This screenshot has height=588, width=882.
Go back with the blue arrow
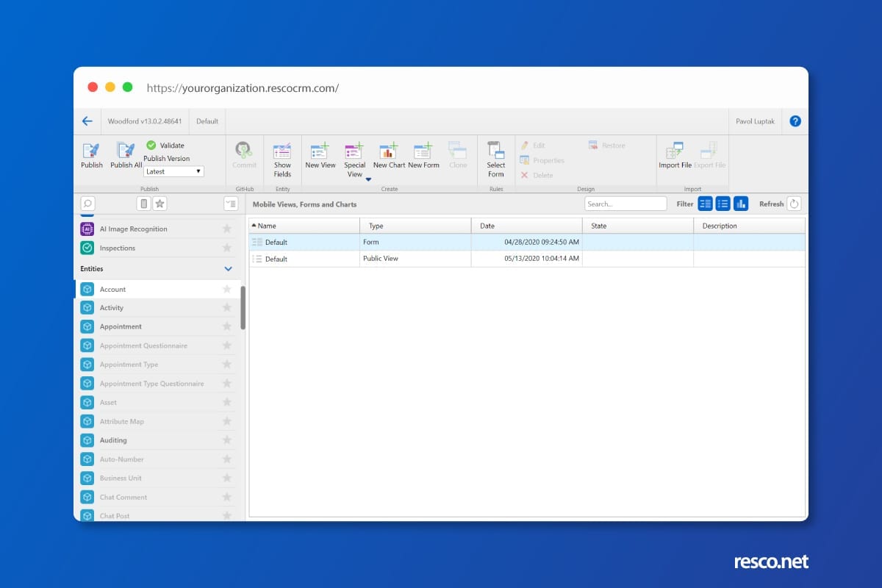pos(87,121)
